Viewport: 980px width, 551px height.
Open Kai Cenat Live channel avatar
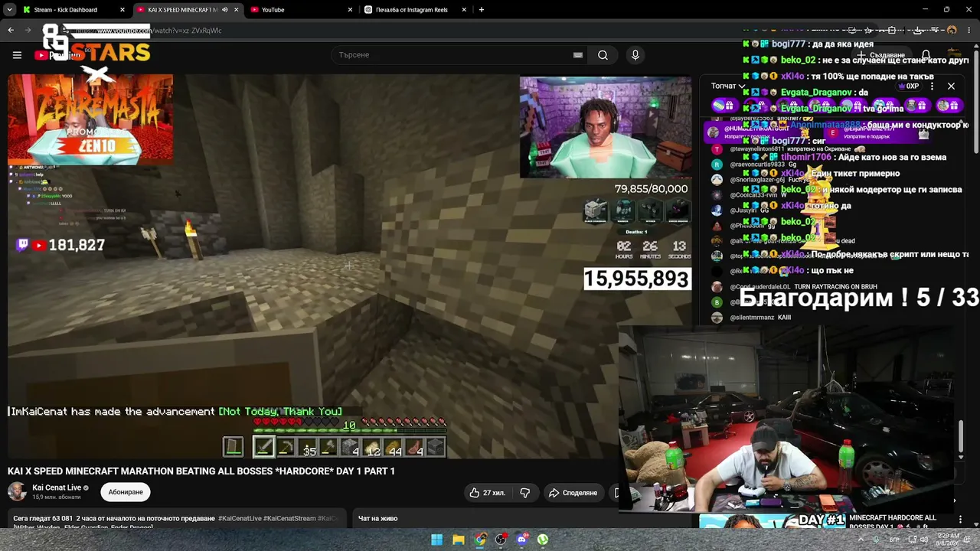tap(17, 491)
